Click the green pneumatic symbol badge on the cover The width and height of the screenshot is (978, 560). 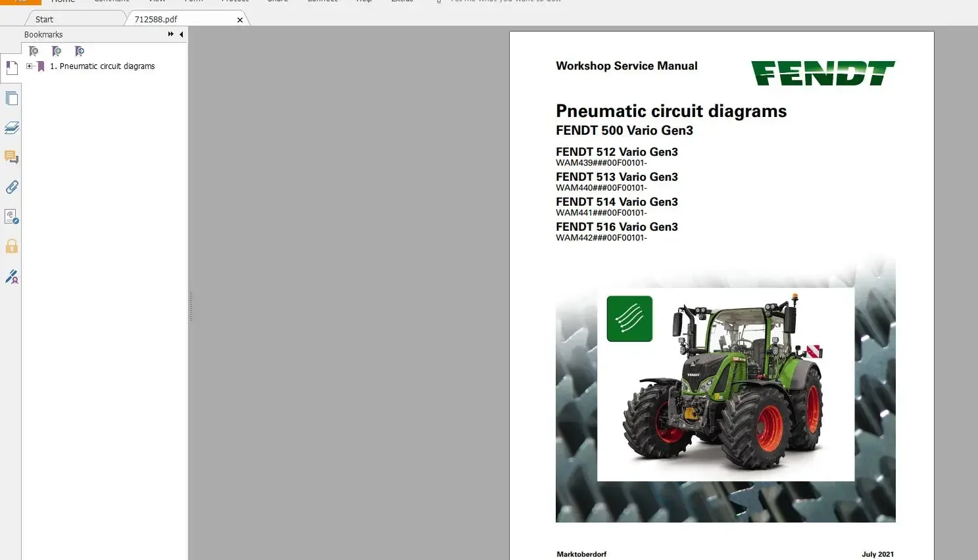coord(629,319)
